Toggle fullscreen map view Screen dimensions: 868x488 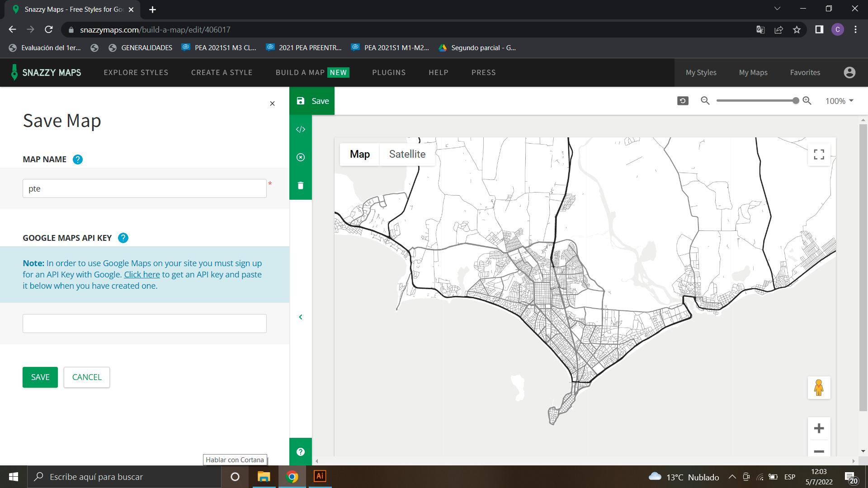pos(819,155)
